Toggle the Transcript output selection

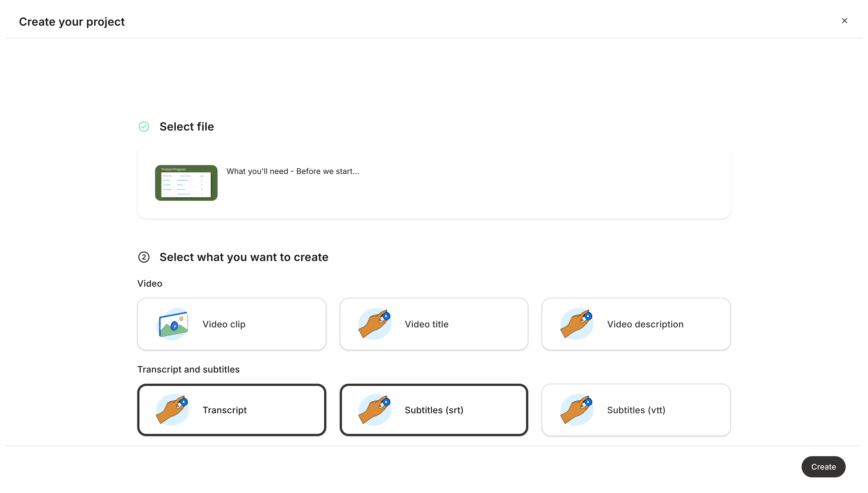pyautogui.click(x=231, y=410)
